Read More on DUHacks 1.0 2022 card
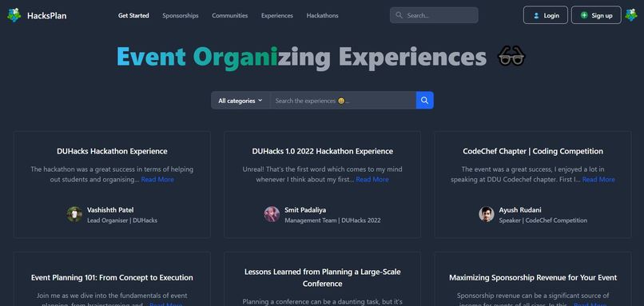The height and width of the screenshot is (306, 644). pos(372,180)
